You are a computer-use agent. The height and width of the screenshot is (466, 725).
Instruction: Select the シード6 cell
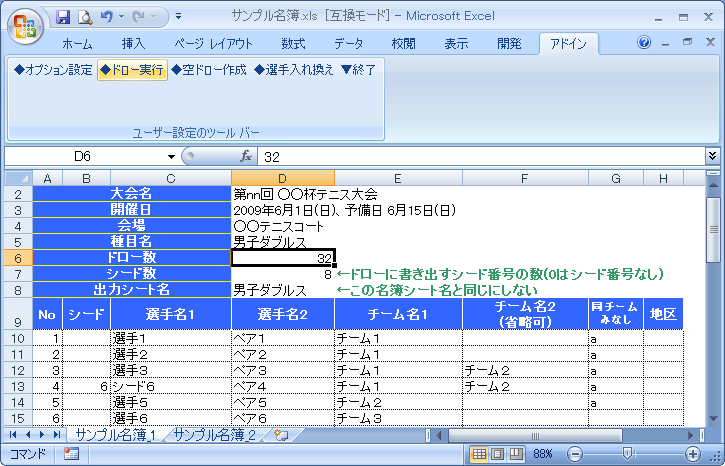coord(171,386)
